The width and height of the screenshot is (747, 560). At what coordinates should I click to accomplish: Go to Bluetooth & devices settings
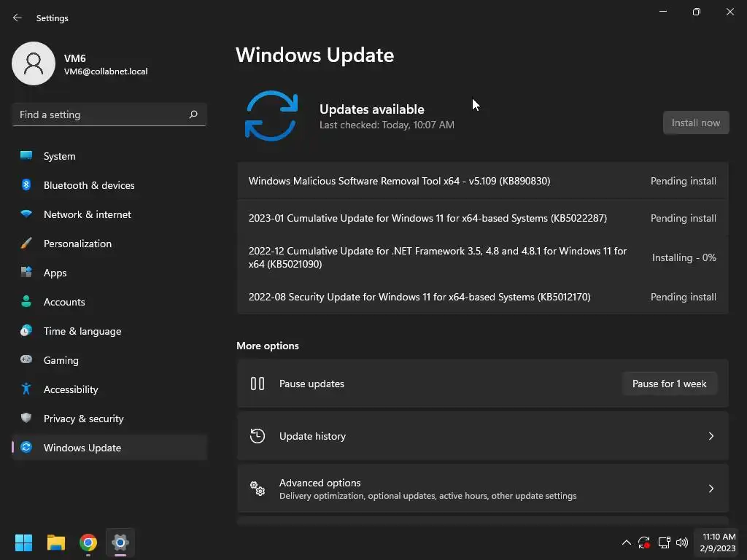109,185
